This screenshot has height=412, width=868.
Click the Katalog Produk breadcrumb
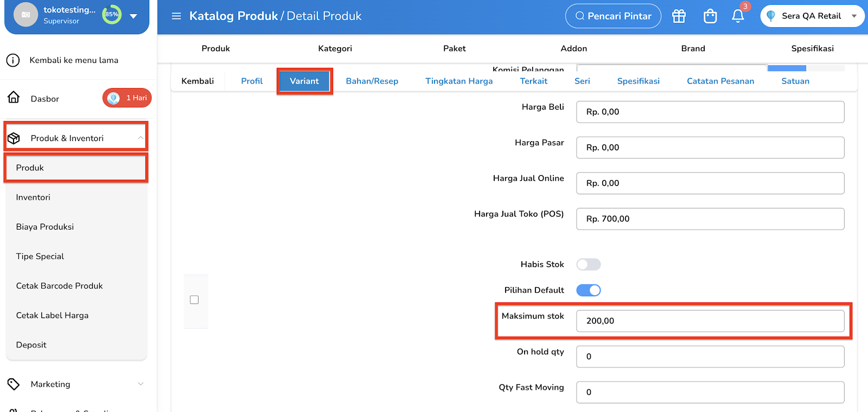coord(233,16)
